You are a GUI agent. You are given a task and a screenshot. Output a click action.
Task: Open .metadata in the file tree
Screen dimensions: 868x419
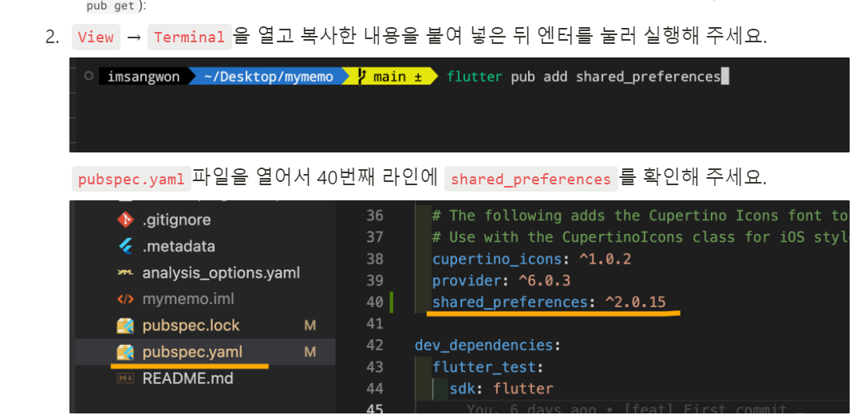(179, 247)
